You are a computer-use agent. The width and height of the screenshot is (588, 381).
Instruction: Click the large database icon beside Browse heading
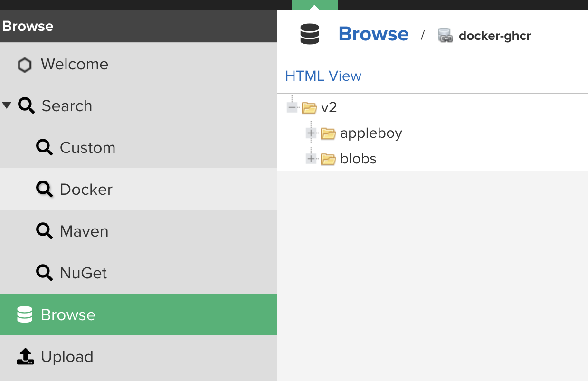(310, 35)
